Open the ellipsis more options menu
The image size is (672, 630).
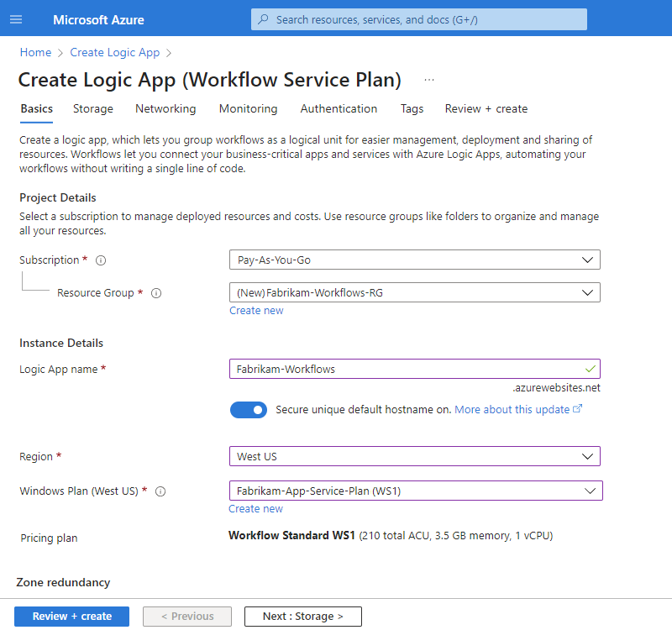(x=429, y=80)
